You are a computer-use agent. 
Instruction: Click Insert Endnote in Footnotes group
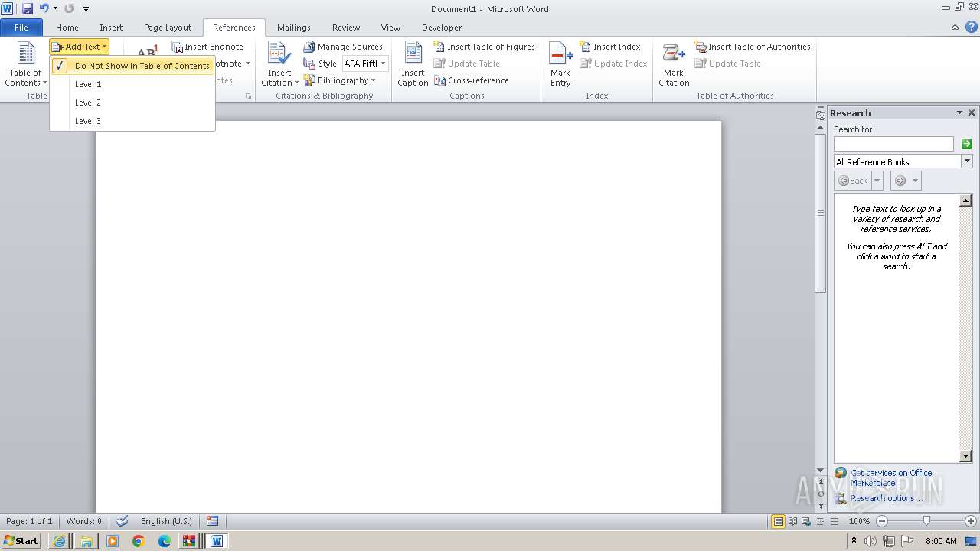[207, 47]
